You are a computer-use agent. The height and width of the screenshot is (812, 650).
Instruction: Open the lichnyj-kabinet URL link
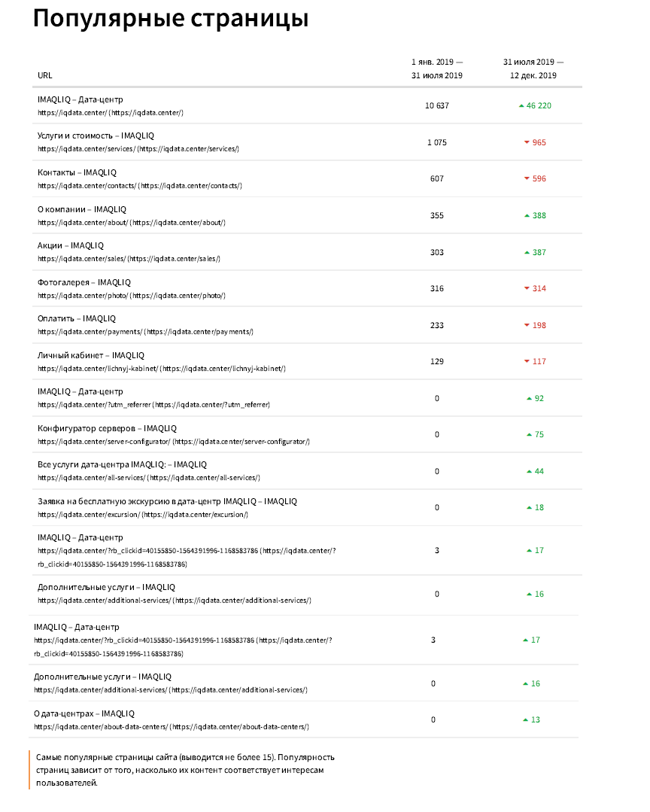click(162, 369)
